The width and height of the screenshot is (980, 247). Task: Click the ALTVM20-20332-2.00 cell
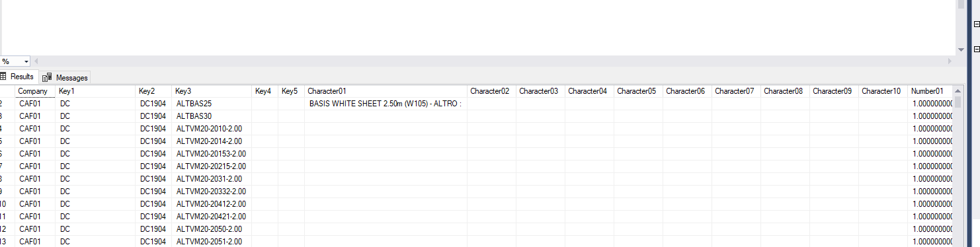pos(212,192)
